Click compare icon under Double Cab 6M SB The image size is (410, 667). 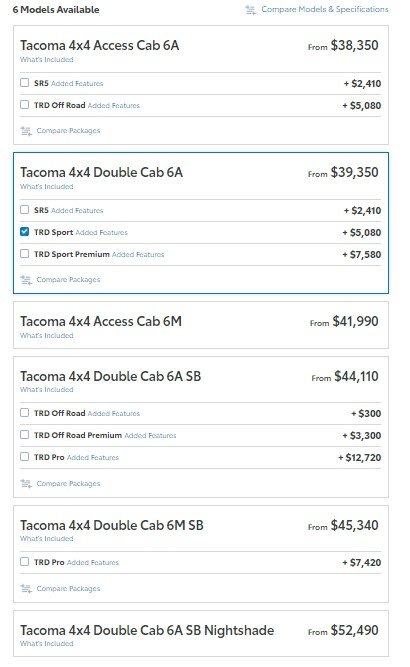coord(26,589)
